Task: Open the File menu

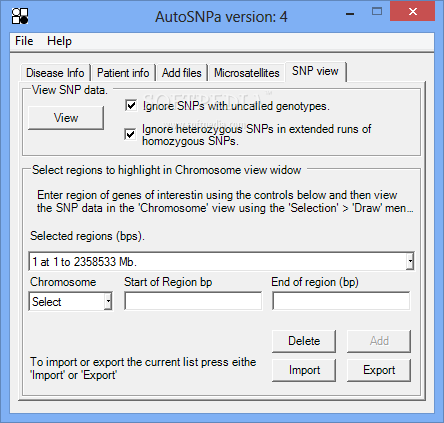Action: click(x=24, y=41)
